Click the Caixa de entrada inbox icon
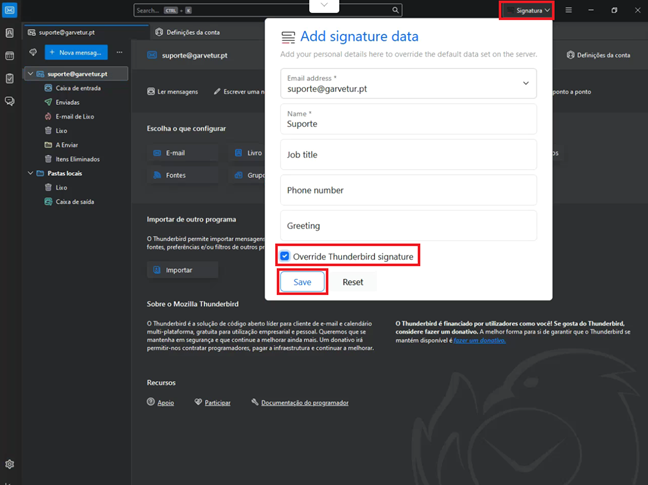The height and width of the screenshot is (485, 648). 48,88
